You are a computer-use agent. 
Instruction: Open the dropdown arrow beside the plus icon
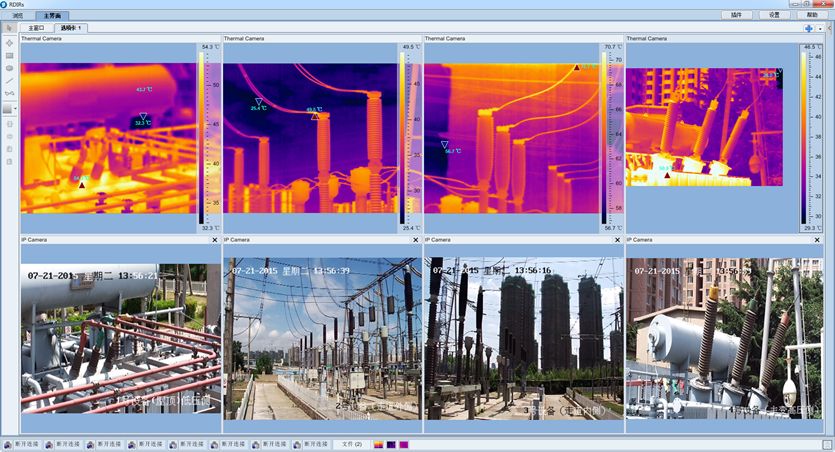pyautogui.click(x=820, y=29)
